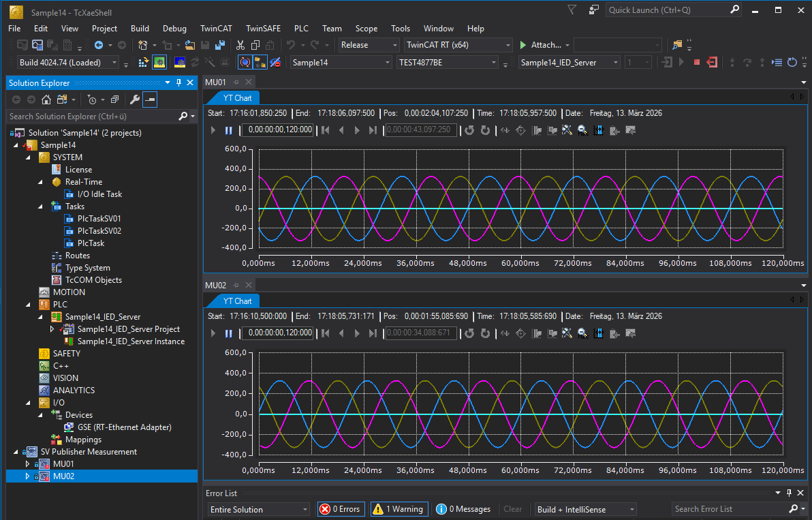Click the Show Next Statement icon
This screenshot has height=520, width=812.
(777, 63)
